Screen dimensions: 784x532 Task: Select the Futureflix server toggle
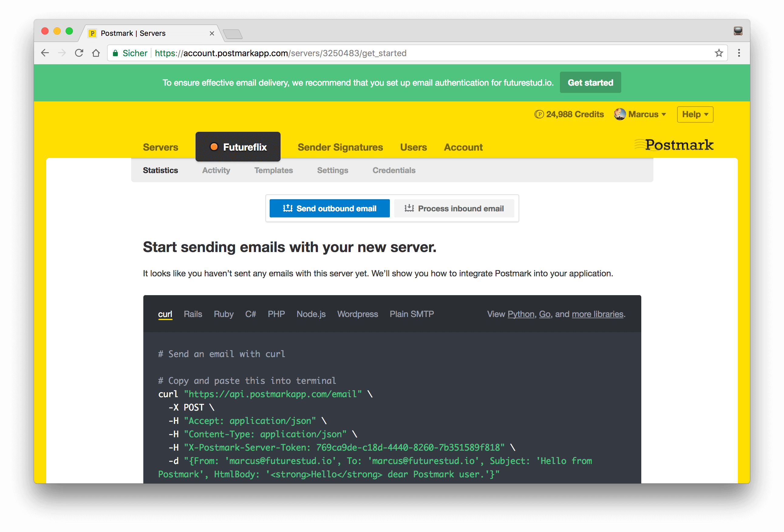238,147
